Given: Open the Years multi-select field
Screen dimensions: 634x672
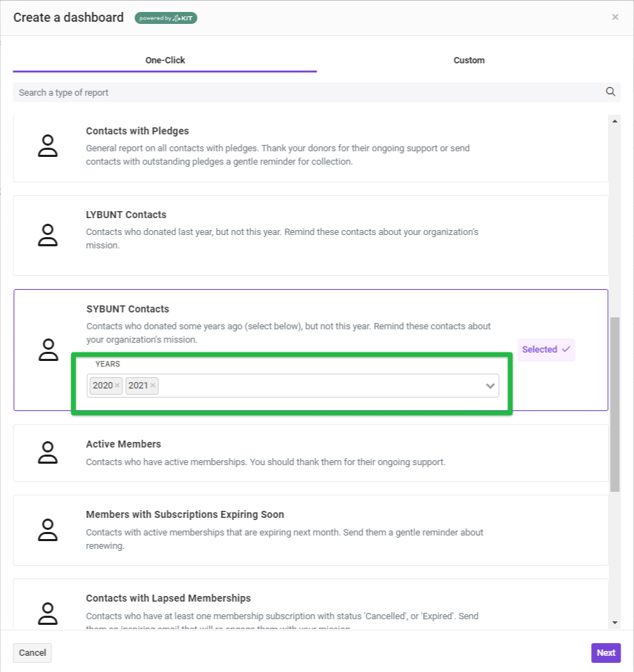Looking at the screenshot, I should coord(293,386).
